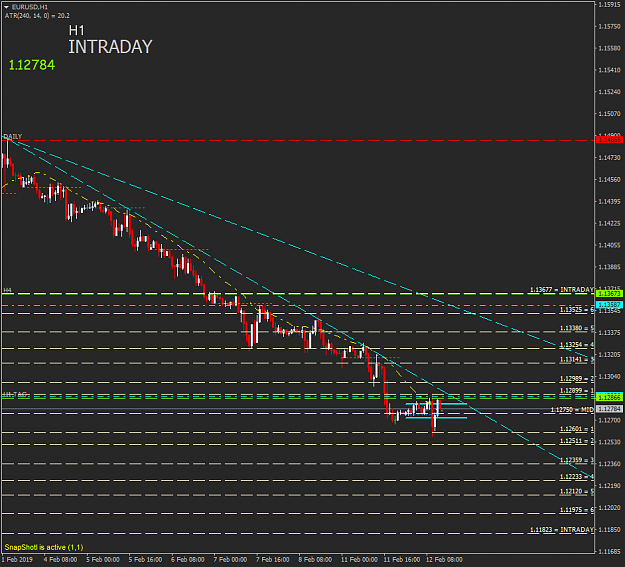Select the 1.13254 = 4 level label

(577, 345)
